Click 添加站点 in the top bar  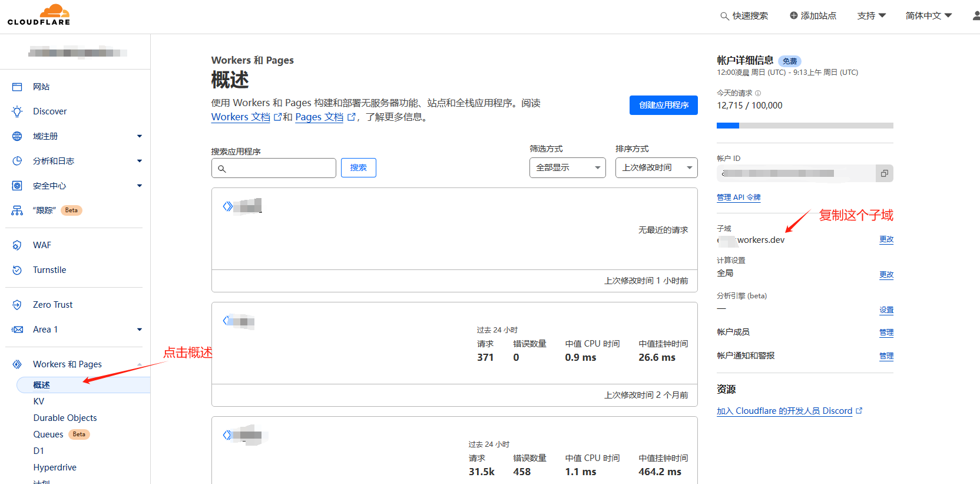coord(819,16)
